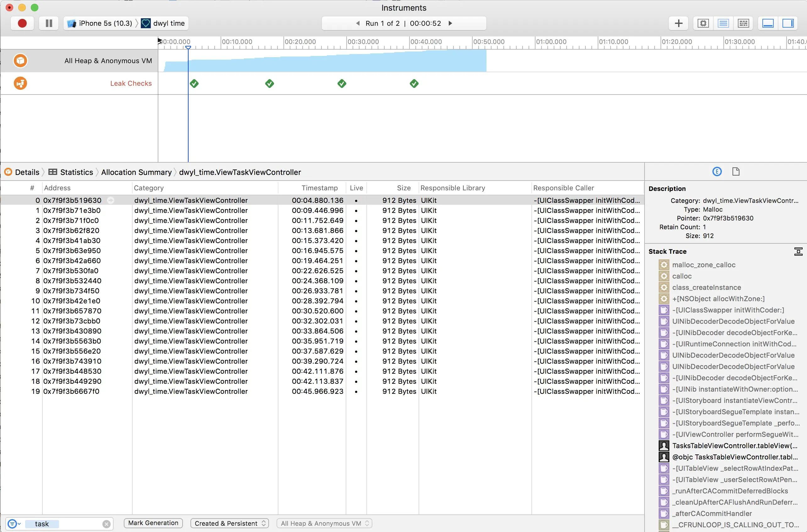Image resolution: width=807 pixels, height=532 pixels.
Task: Click the timeline playhead inspection marker
Action: [188, 47]
